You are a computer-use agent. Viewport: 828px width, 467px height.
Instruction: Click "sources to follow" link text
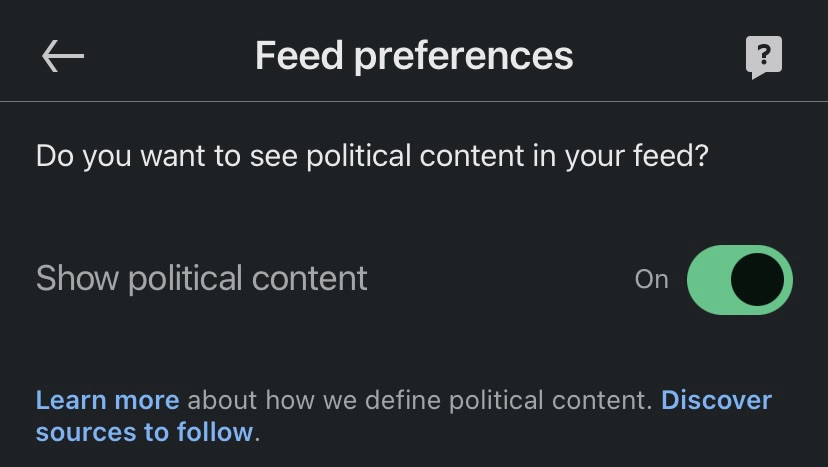(144, 433)
